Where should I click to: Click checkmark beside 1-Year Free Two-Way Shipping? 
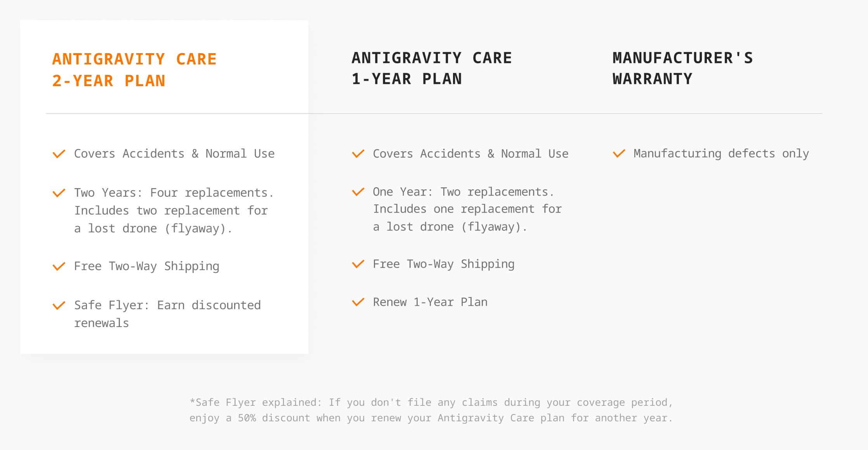coord(358,264)
